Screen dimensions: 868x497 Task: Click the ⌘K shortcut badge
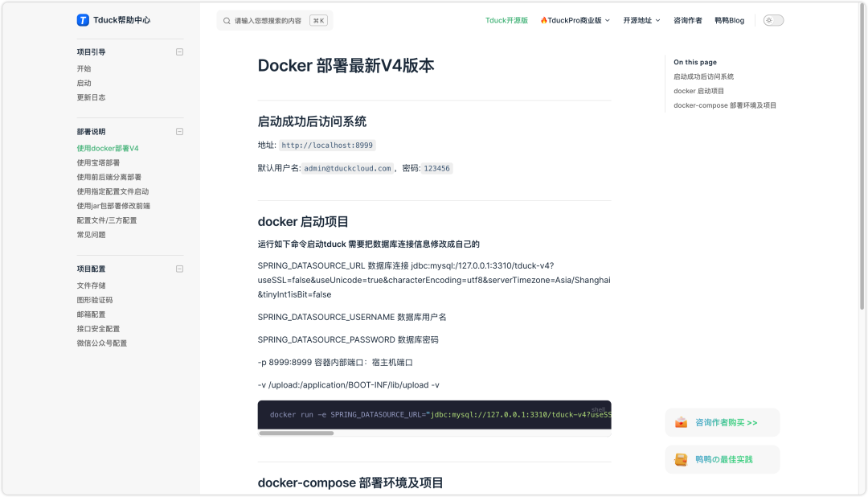click(318, 21)
